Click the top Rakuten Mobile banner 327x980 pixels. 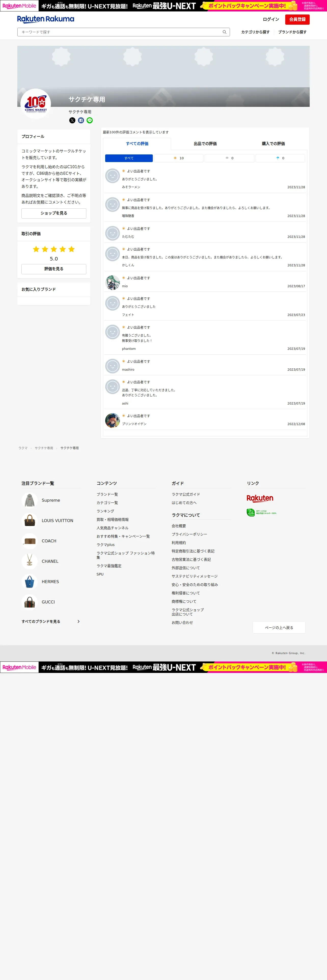163,6
